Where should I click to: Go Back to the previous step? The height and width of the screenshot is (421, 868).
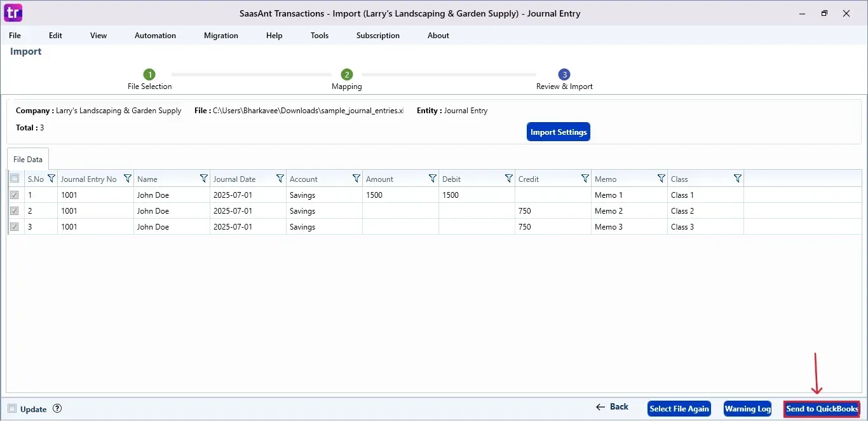pyautogui.click(x=613, y=407)
